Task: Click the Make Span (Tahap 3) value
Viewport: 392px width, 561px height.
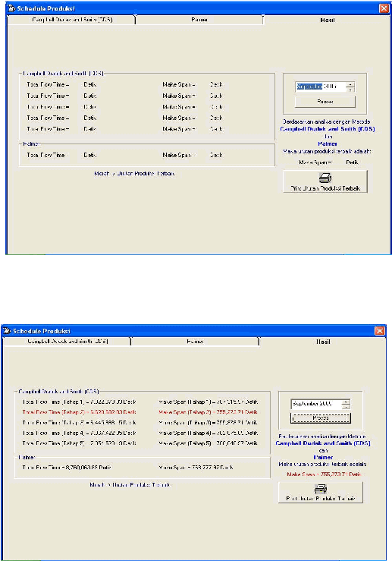Action: 208,423
